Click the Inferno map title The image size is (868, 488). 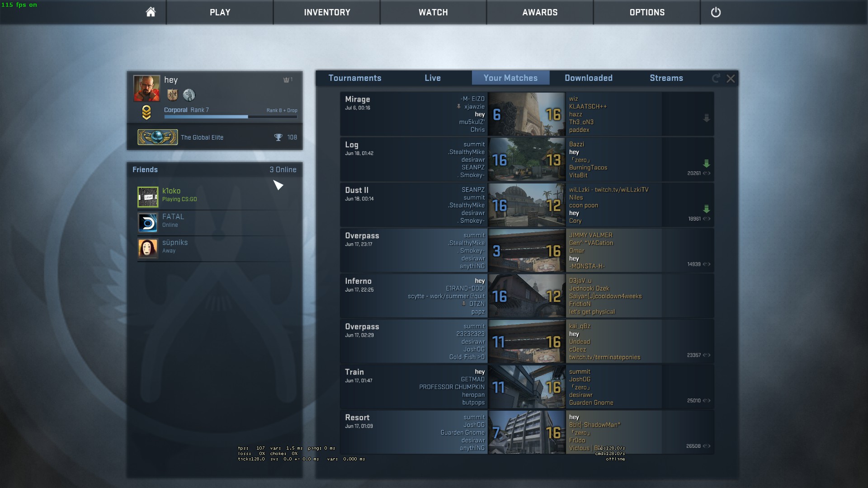(x=358, y=281)
